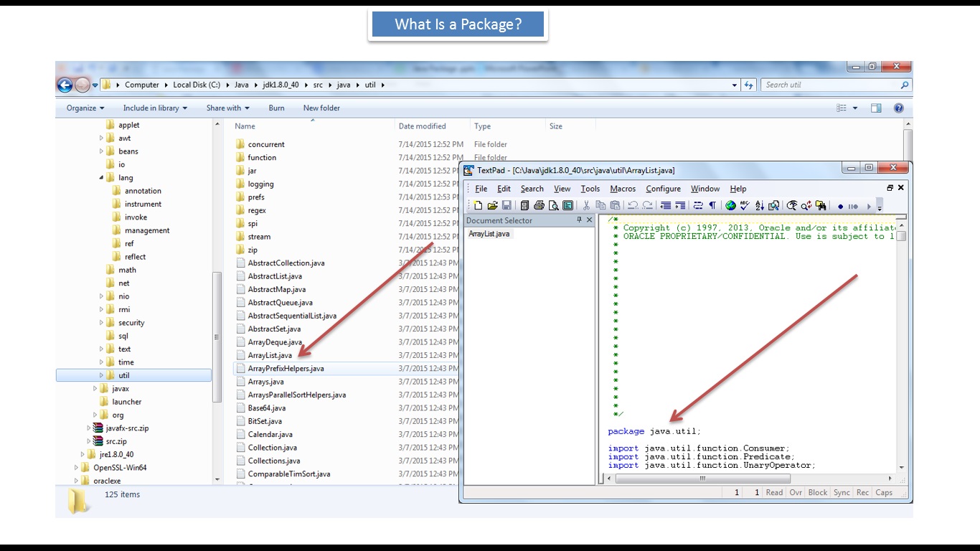Save the file using TextPad's diskette icon

point(507,206)
